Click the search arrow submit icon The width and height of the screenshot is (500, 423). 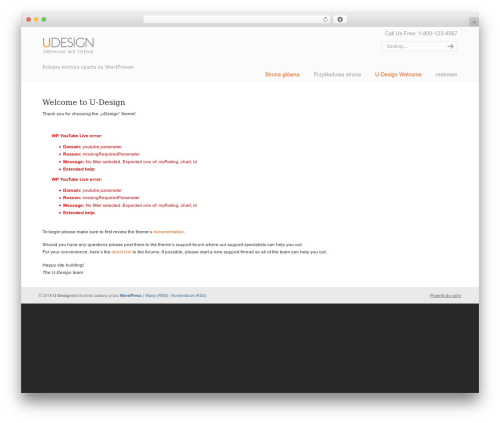coord(450,46)
